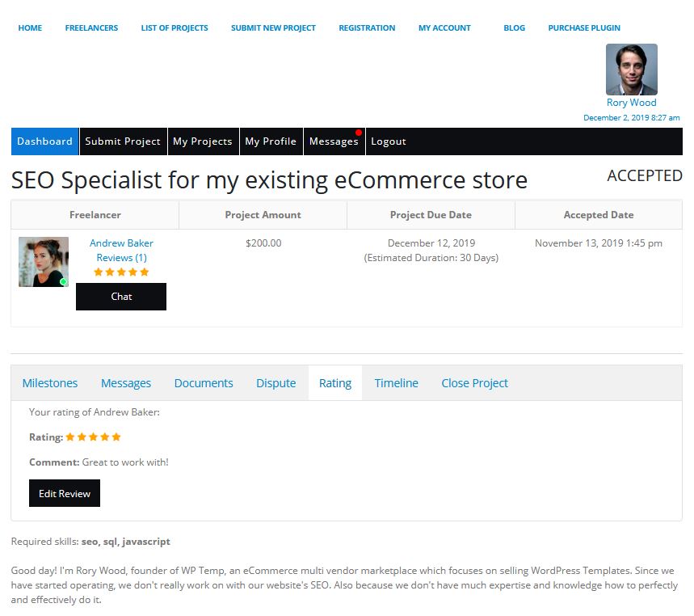This screenshot has width=694, height=616.
Task: Click the freelancer's five-star rating
Action: click(x=121, y=272)
